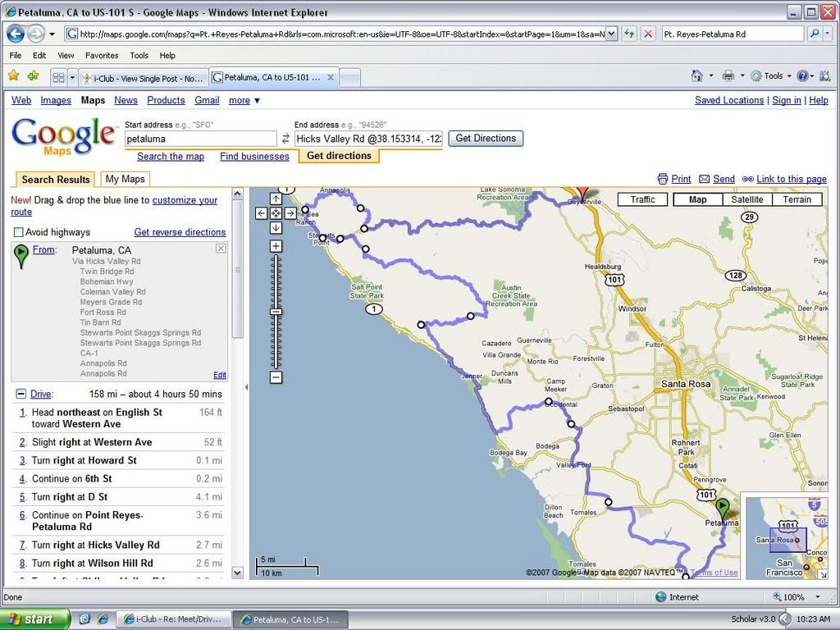
Task: Enable the Avoid highways checkbox
Action: (x=19, y=232)
